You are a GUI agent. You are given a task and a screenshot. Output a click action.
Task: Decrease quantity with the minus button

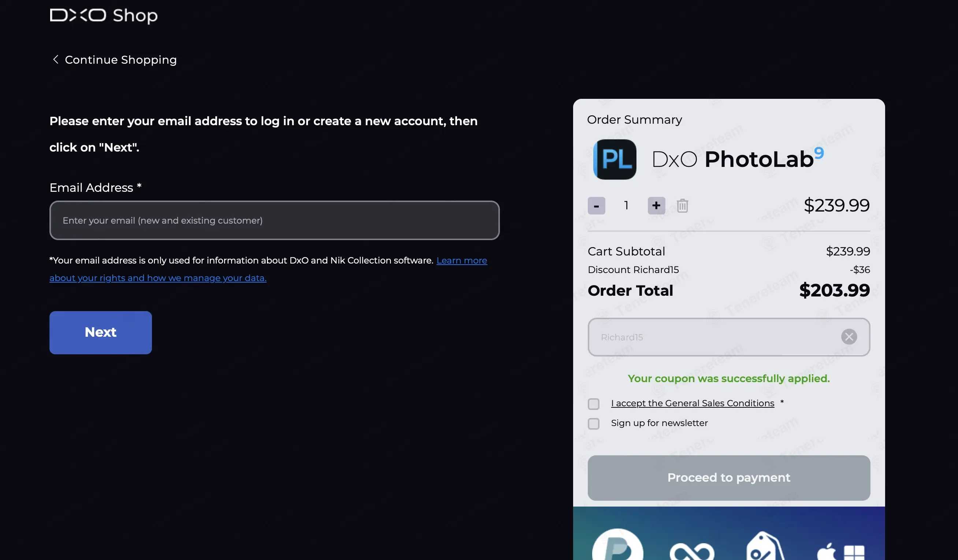596,206
